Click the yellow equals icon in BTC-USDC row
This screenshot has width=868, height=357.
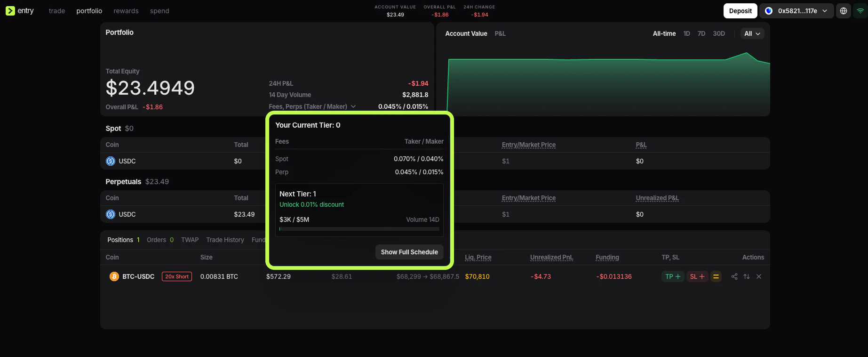coord(716,276)
